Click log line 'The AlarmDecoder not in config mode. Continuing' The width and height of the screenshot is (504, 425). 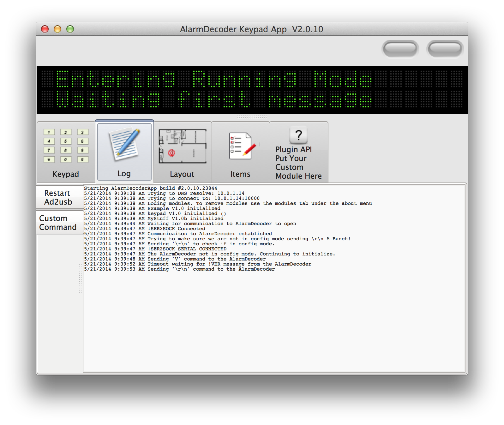pyautogui.click(x=210, y=254)
